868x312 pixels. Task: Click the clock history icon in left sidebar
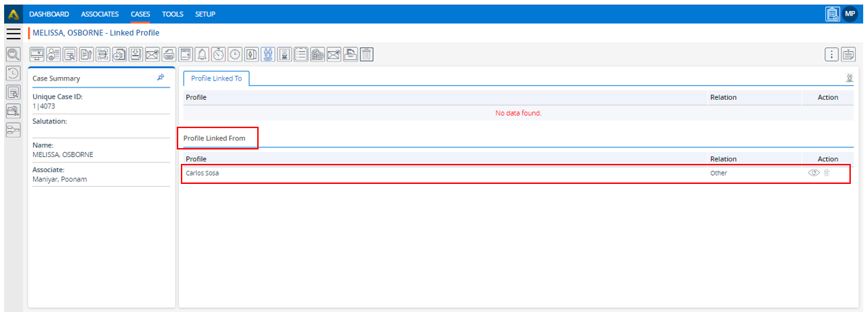pos(13,73)
